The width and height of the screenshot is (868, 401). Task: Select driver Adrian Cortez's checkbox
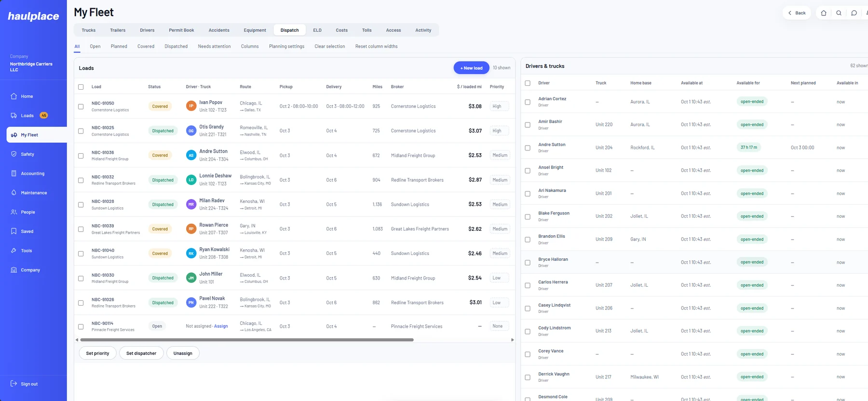[528, 102]
